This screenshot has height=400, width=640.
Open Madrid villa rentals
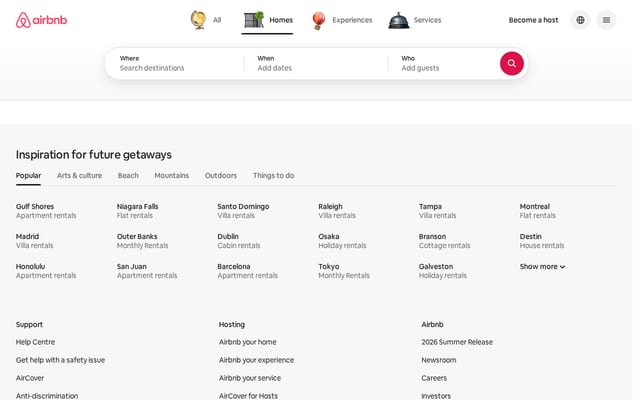coord(34,241)
